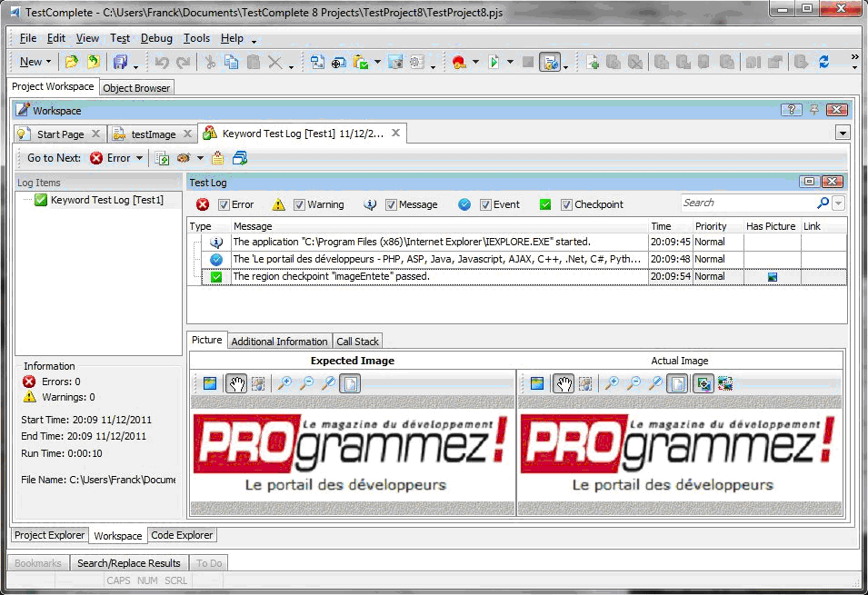
Task: Expand the menu bar overflow arrow
Action: click(254, 42)
